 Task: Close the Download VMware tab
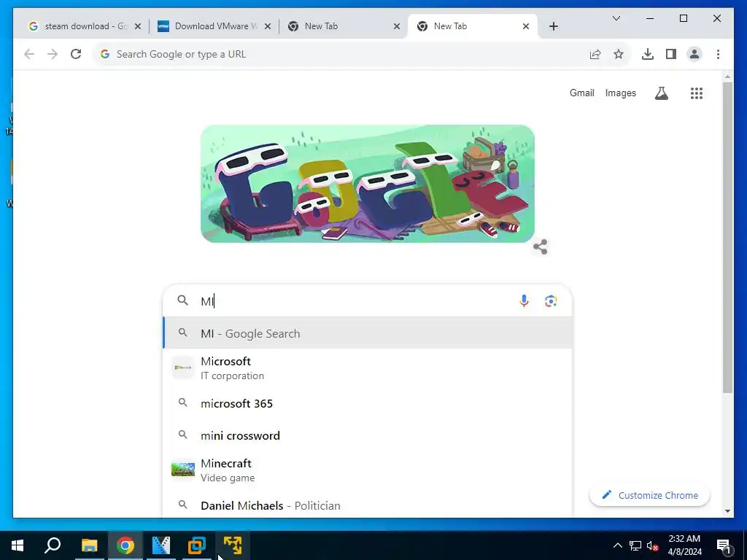pyautogui.click(x=268, y=26)
